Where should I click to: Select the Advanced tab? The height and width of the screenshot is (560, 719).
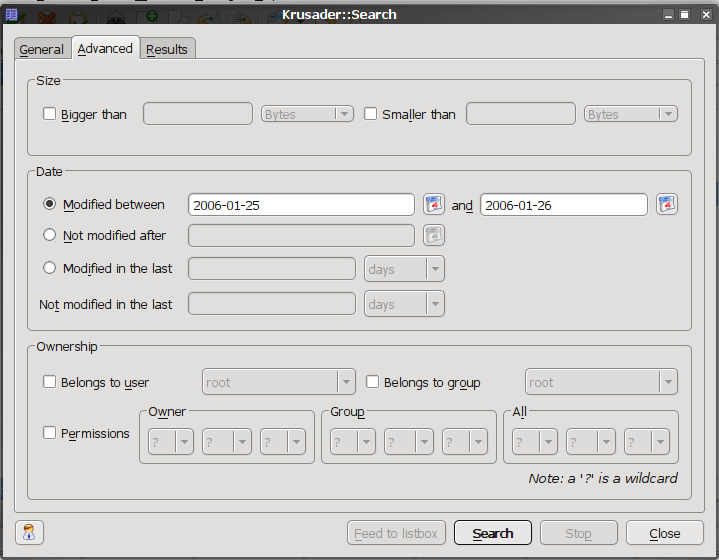(x=105, y=48)
